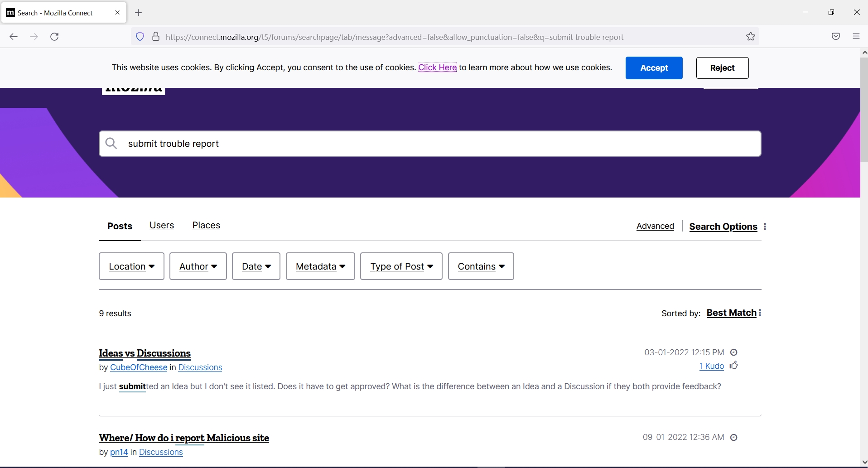The width and height of the screenshot is (868, 468).
Task: Click the back navigation arrow
Action: 13,37
